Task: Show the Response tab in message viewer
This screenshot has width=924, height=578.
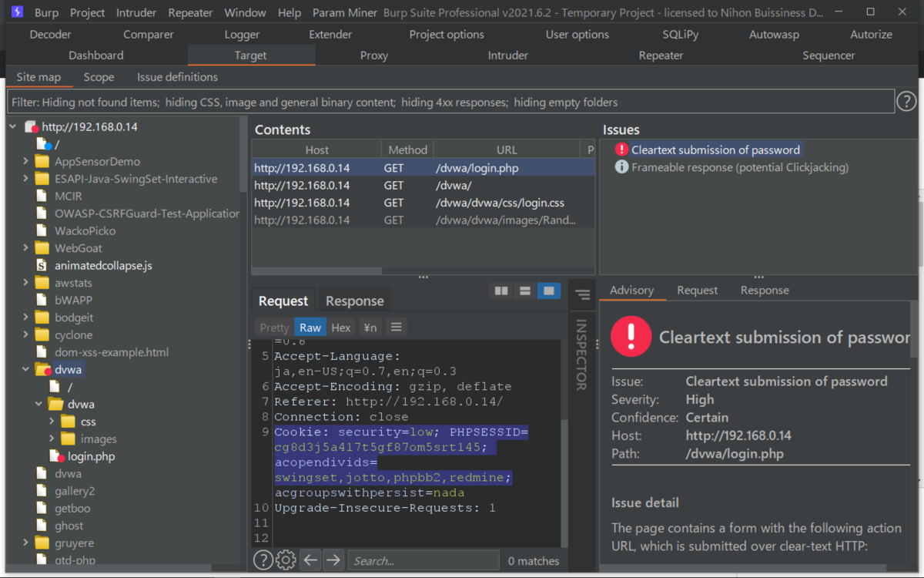Action: pos(354,301)
